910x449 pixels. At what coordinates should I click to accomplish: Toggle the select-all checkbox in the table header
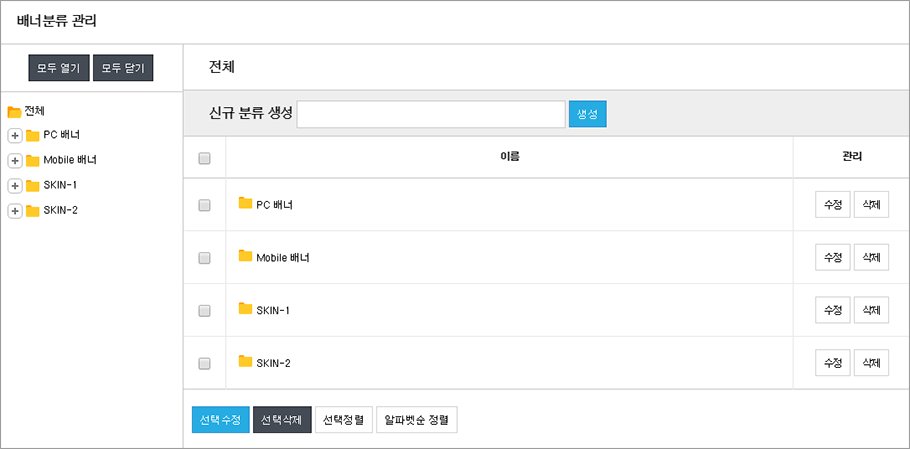pos(204,158)
